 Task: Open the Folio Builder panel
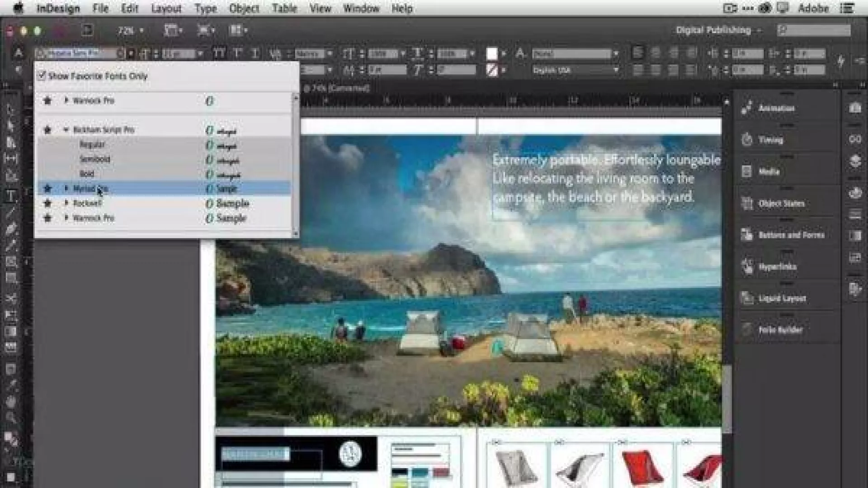tap(780, 330)
